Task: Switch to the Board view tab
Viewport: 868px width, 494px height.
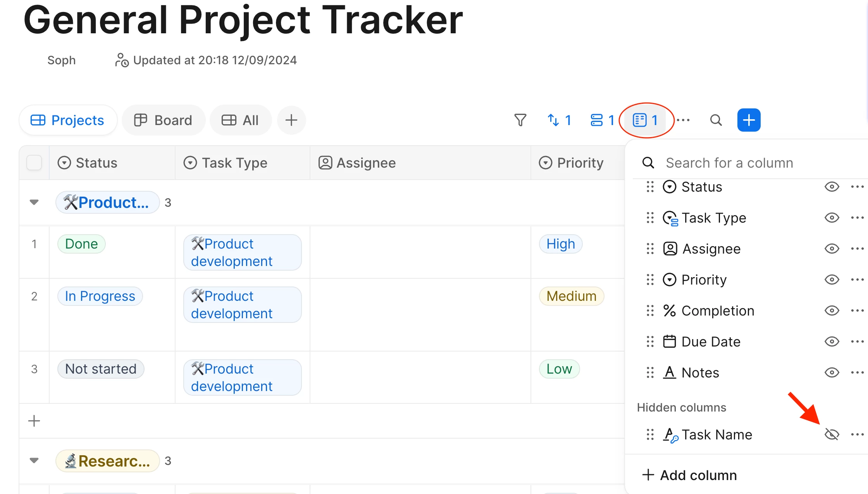Action: click(163, 120)
